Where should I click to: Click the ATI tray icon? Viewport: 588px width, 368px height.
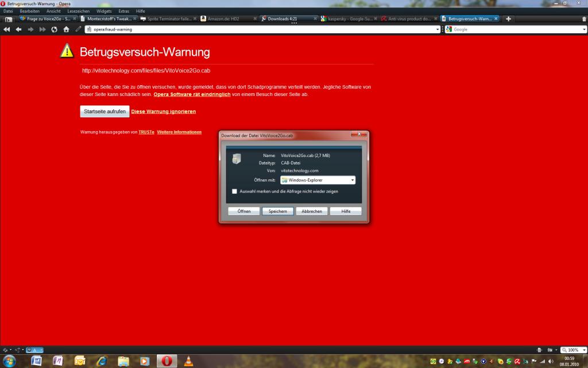[x=467, y=362]
